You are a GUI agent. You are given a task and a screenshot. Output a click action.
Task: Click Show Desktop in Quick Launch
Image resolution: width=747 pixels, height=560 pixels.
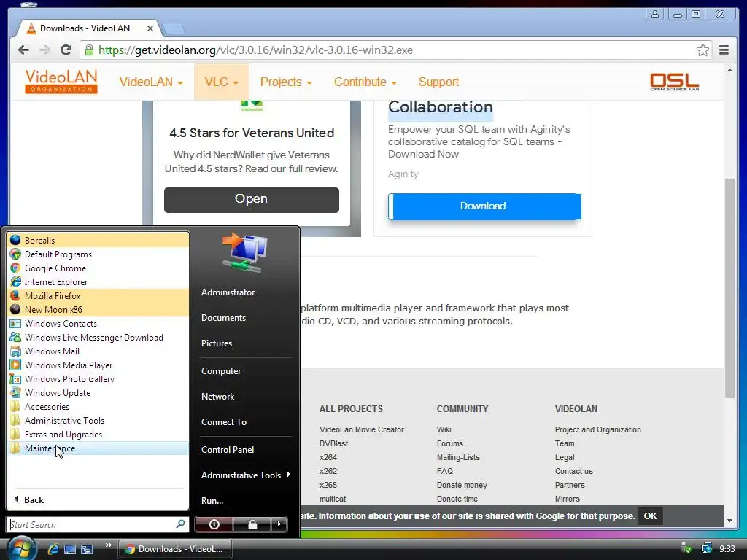[69, 549]
